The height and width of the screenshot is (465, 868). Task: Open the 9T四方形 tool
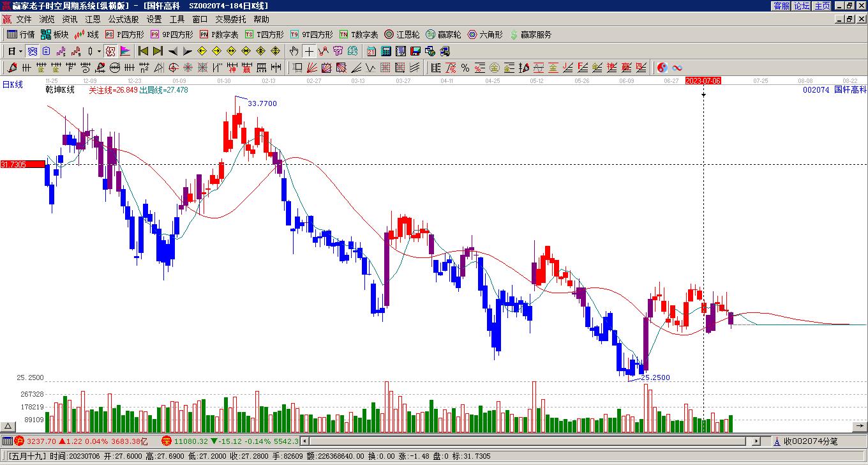point(311,34)
